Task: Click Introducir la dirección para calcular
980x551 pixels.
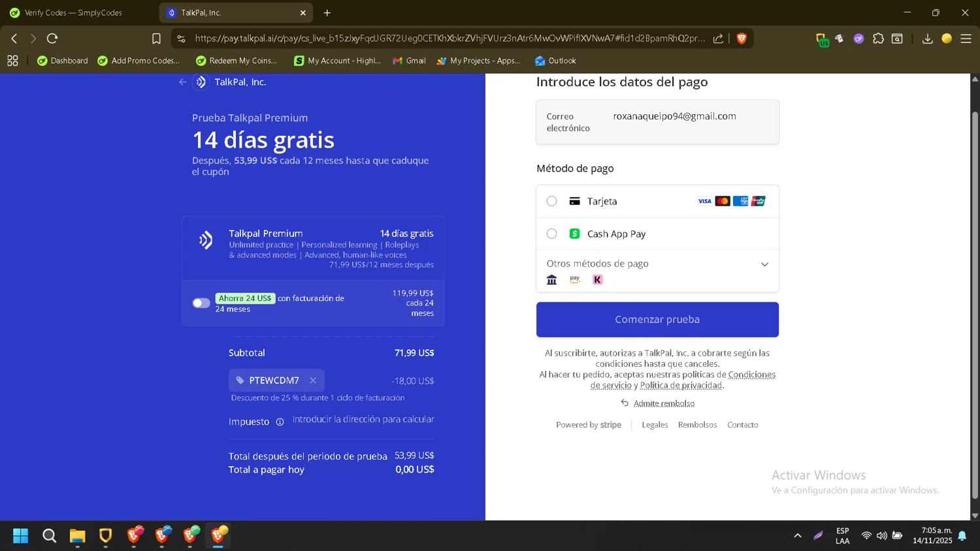Action: click(363, 419)
